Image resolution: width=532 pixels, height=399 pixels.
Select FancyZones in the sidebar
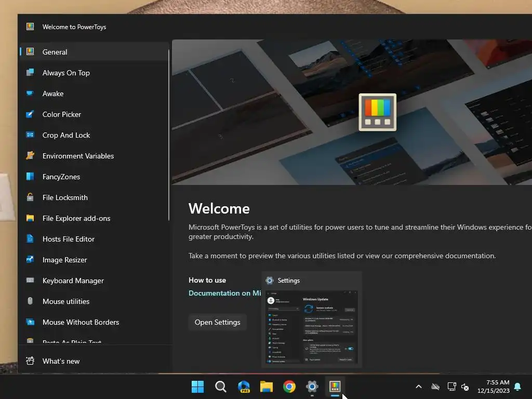click(94, 177)
